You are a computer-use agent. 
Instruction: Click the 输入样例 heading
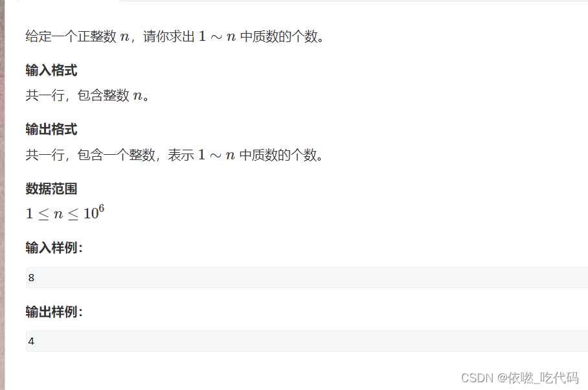click(54, 248)
